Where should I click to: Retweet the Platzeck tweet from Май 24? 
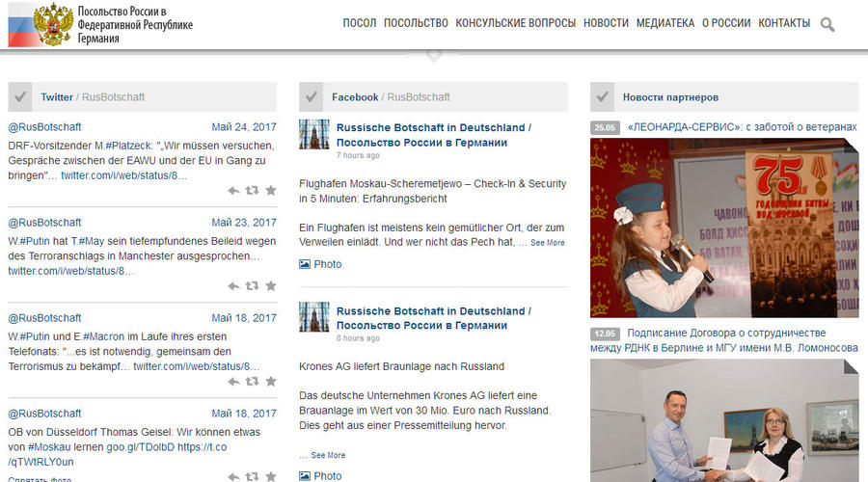click(x=252, y=191)
